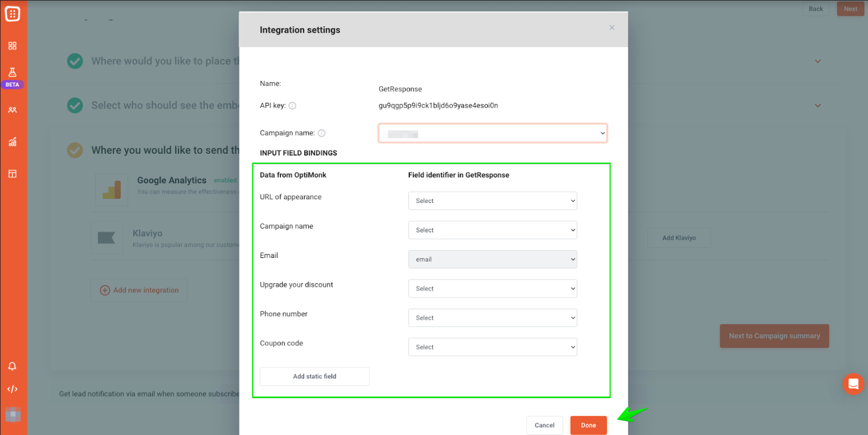Click the Add static field button
The height and width of the screenshot is (435, 868).
315,376
